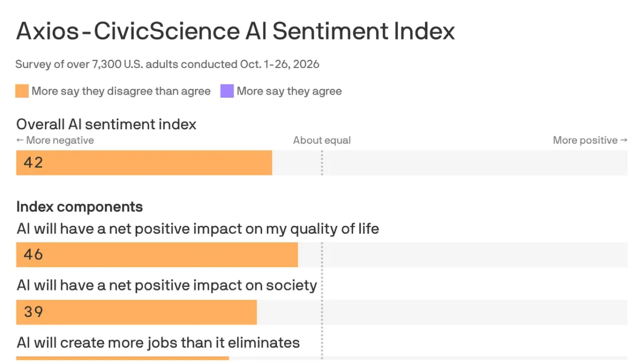Click the overall sentiment bar showing 42
644x362 pixels.
144,162
